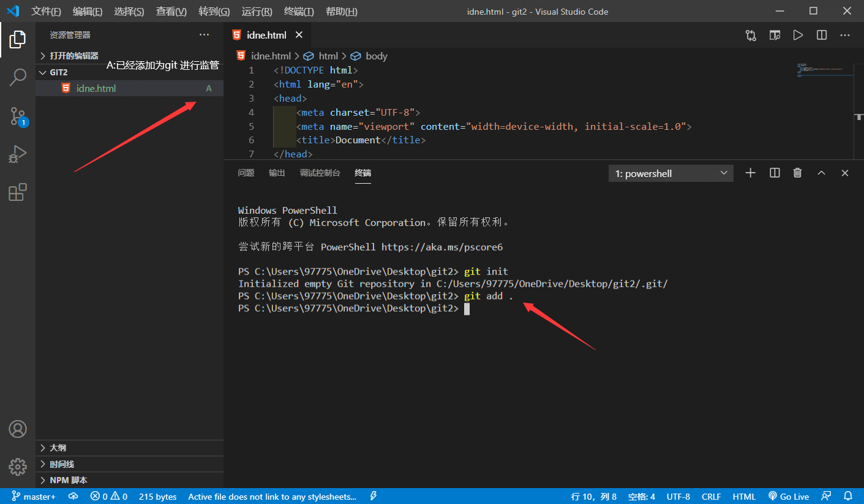Click the run play icon in editor toolbar
Viewport: 864px width, 504px height.
click(x=798, y=35)
